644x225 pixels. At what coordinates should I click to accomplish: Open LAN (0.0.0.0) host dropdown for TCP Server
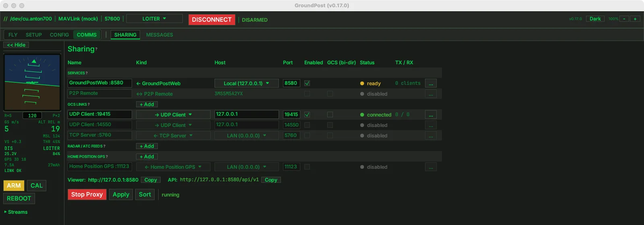[246, 135]
